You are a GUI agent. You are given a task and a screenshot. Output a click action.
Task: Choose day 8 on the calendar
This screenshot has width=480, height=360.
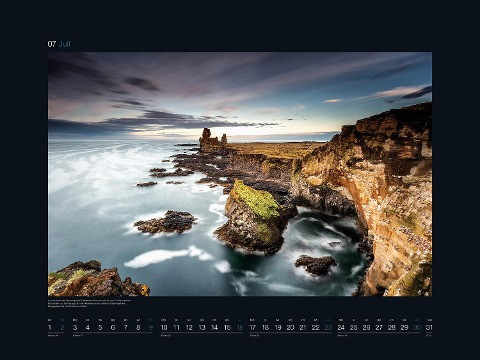click(138, 327)
